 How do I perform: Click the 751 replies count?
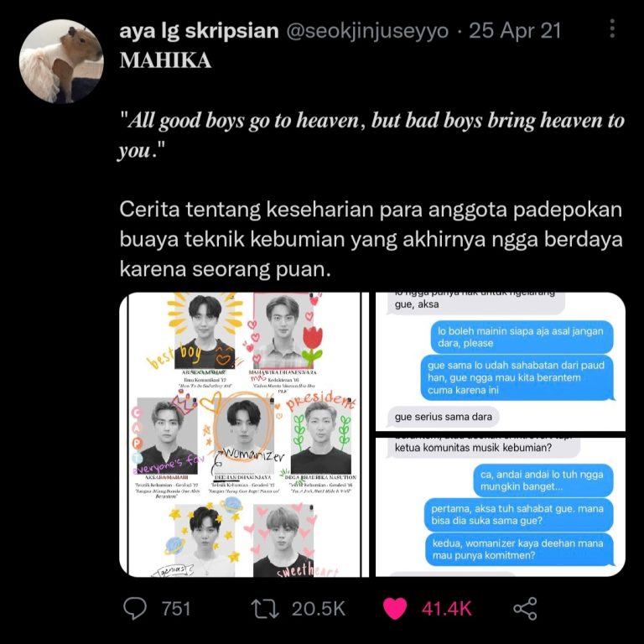(176, 609)
